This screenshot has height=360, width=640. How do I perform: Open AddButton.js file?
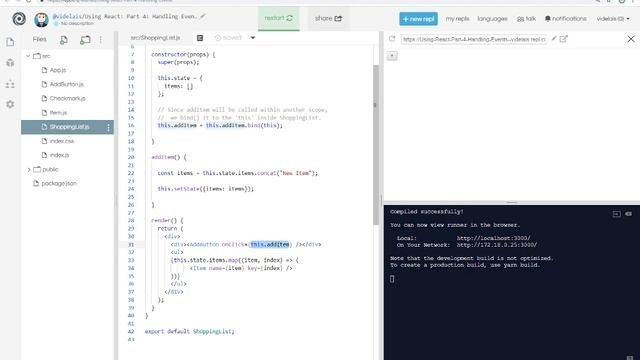point(67,84)
